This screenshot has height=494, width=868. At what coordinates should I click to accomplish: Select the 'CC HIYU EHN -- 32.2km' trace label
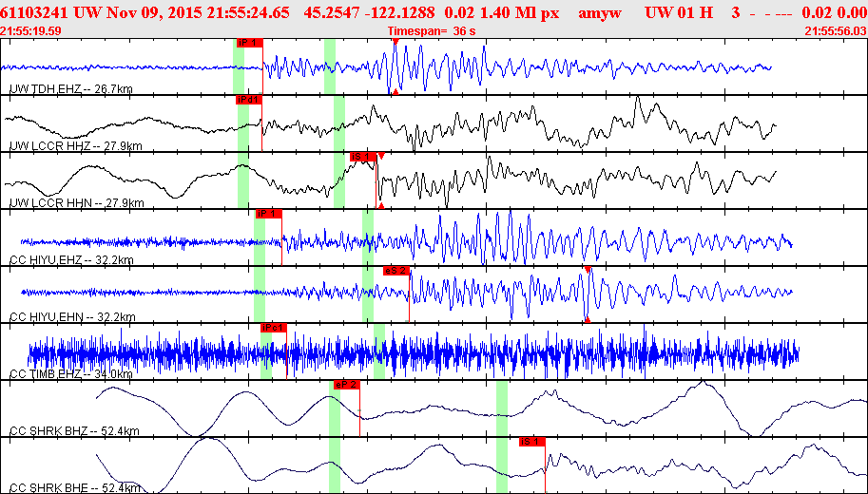click(x=72, y=317)
